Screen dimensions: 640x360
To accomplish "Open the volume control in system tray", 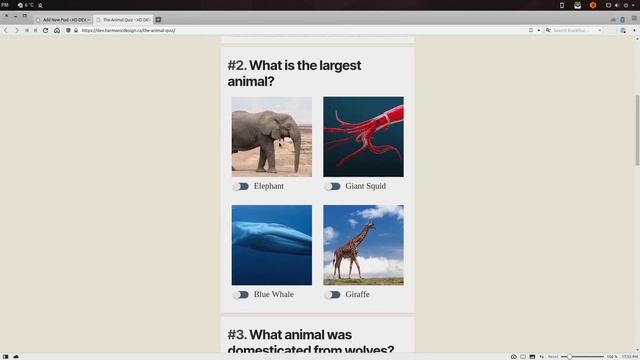I will (x=617, y=5).
